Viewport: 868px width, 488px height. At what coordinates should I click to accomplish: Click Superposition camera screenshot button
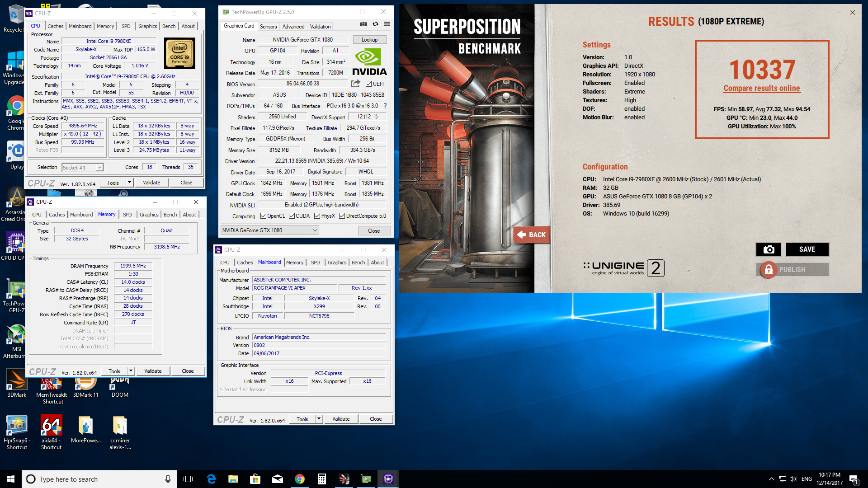(769, 249)
